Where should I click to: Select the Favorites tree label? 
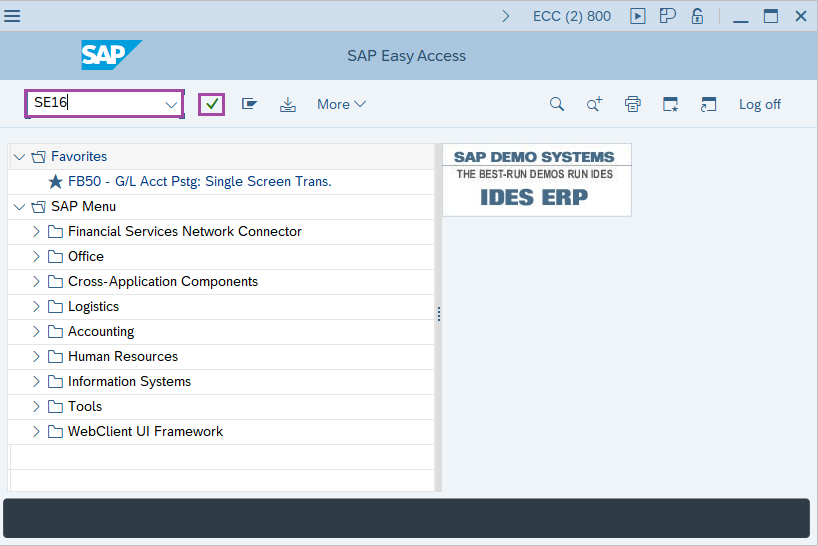79,156
